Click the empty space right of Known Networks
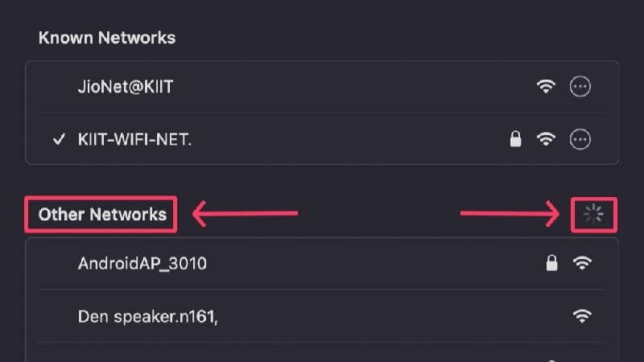The height and width of the screenshot is (362, 644). (402, 37)
